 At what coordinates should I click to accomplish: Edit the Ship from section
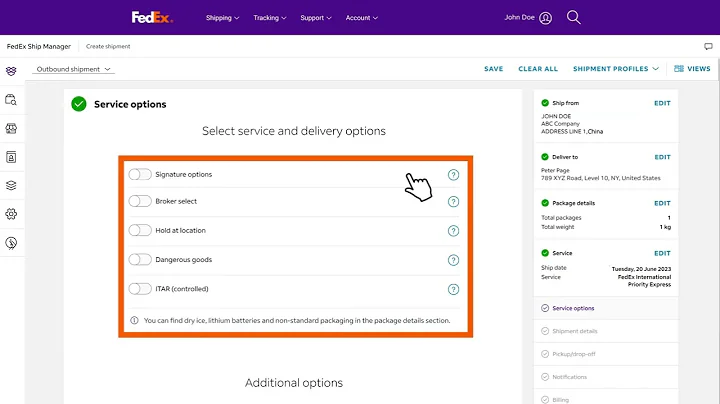662,103
